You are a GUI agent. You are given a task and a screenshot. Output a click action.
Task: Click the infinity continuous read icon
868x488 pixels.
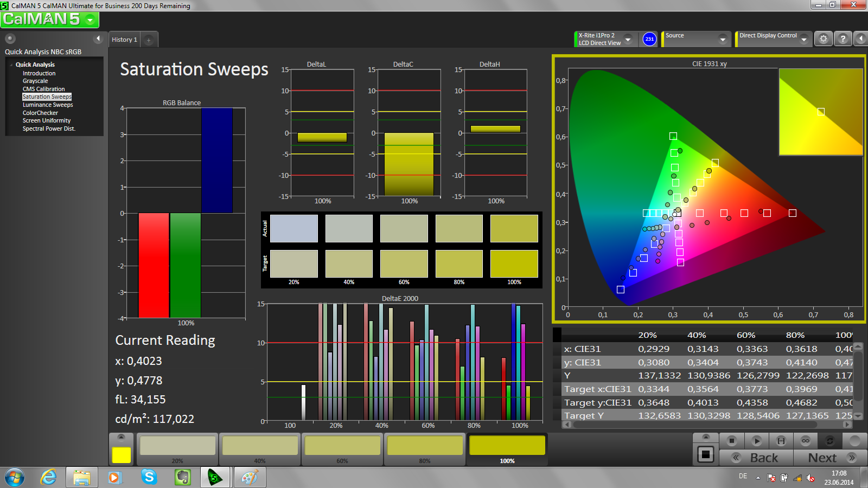(806, 440)
